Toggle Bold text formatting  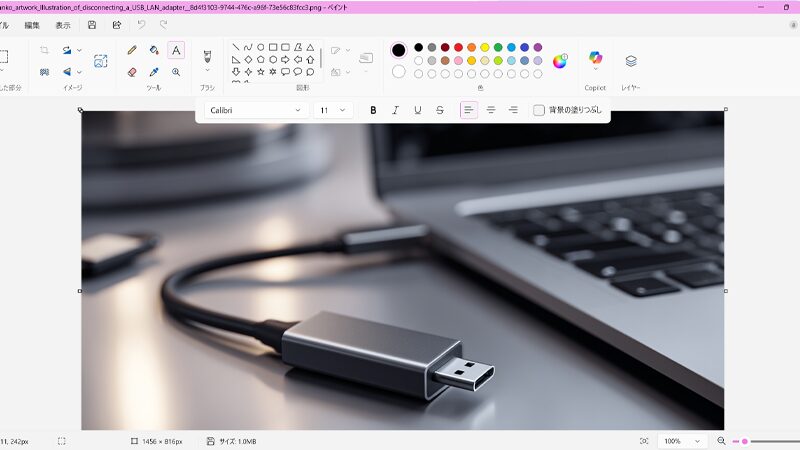coord(373,110)
